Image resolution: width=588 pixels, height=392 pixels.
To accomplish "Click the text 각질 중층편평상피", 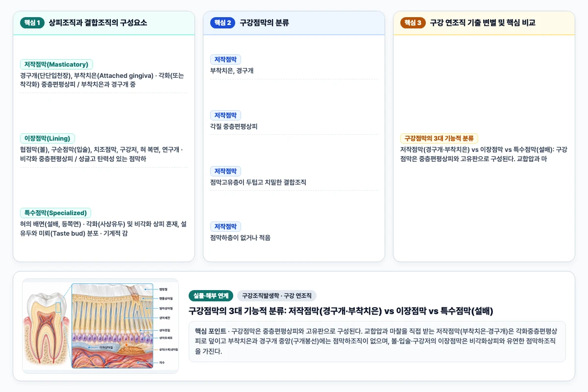I will point(234,126).
